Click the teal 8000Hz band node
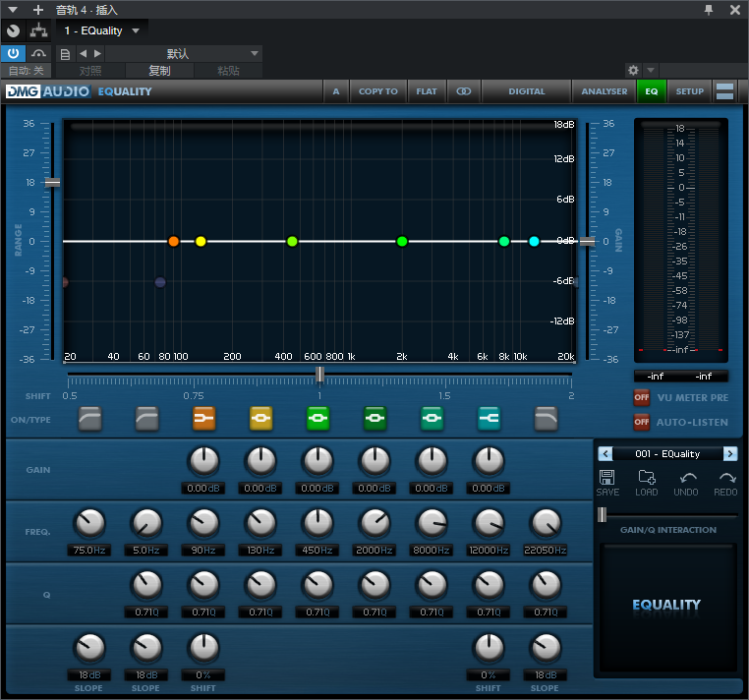 tap(504, 241)
